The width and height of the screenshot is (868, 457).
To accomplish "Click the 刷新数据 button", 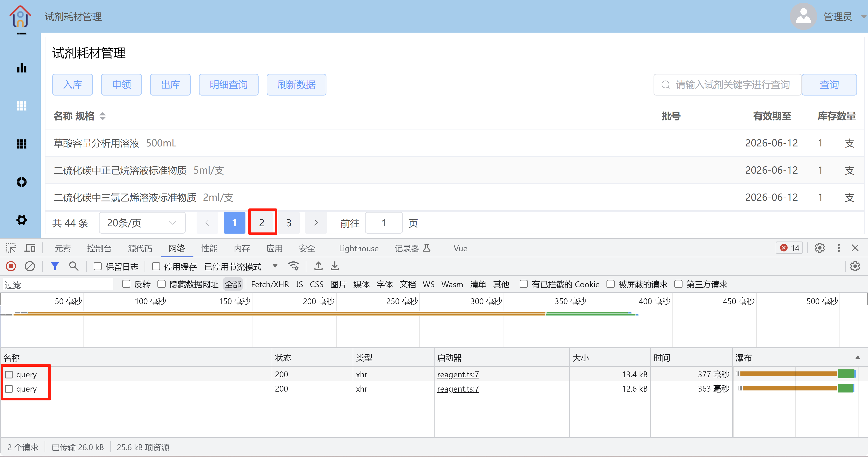I will (296, 85).
